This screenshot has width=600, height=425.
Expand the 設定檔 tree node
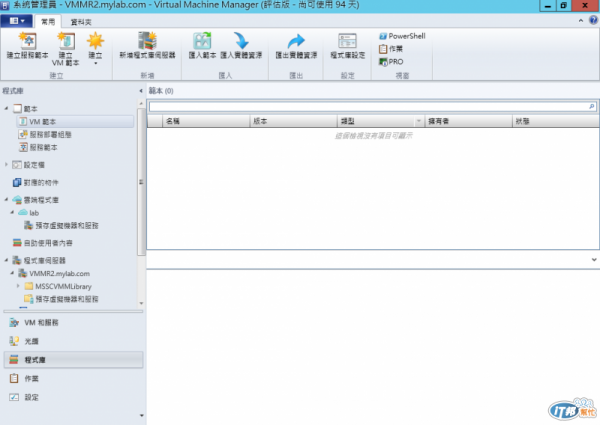point(6,164)
